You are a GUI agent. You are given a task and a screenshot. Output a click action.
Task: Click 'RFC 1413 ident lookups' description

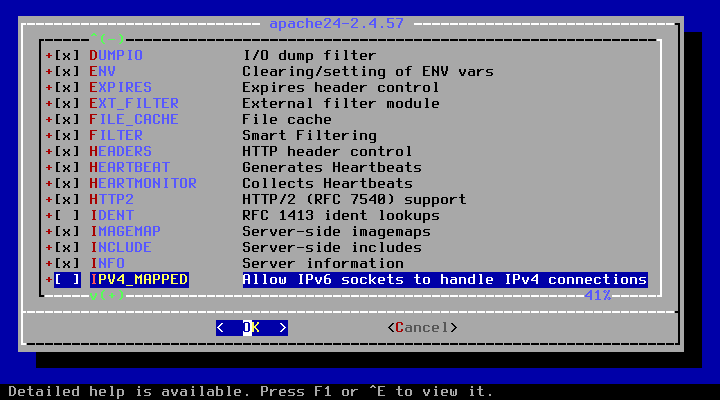341,215
